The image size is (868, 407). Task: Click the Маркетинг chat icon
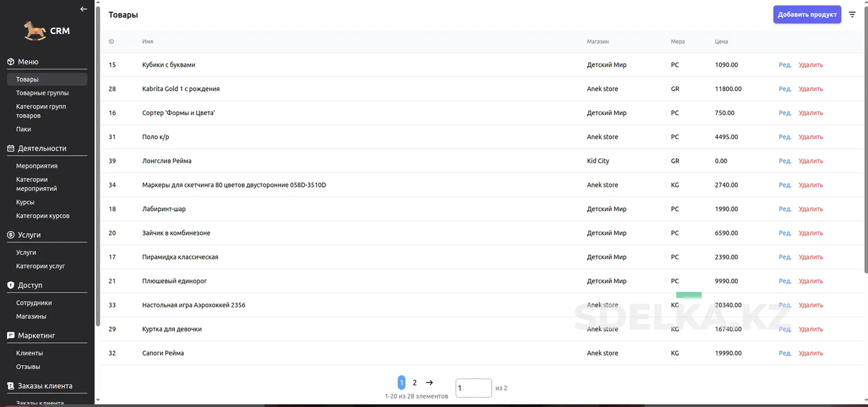(10, 336)
